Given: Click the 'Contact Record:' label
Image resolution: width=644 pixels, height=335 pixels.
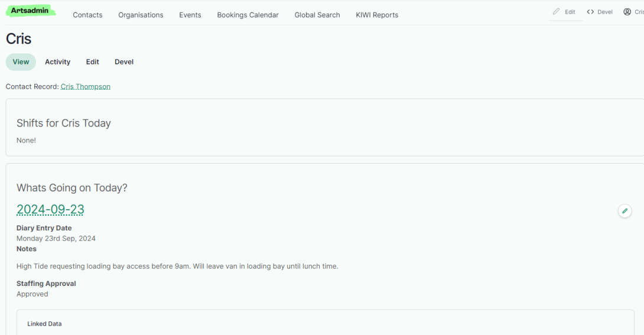Looking at the screenshot, I should click(x=32, y=87).
